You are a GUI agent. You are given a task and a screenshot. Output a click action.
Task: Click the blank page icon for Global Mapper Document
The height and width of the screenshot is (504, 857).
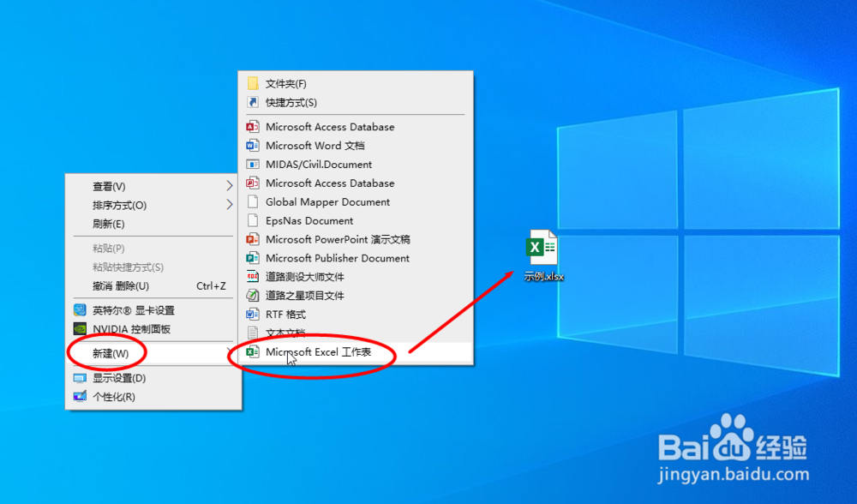[253, 201]
